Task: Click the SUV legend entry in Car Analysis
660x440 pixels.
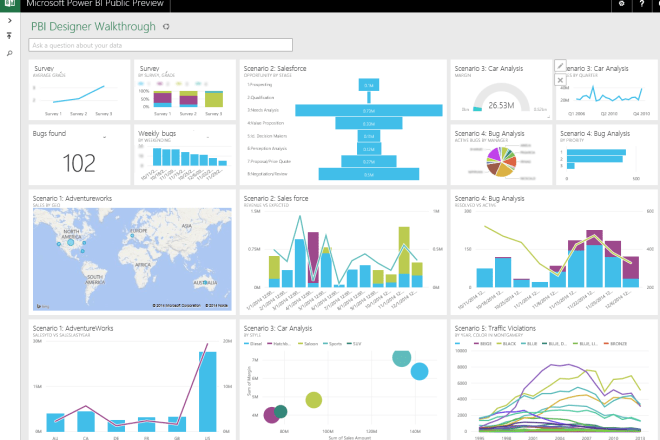Action: tap(354, 344)
